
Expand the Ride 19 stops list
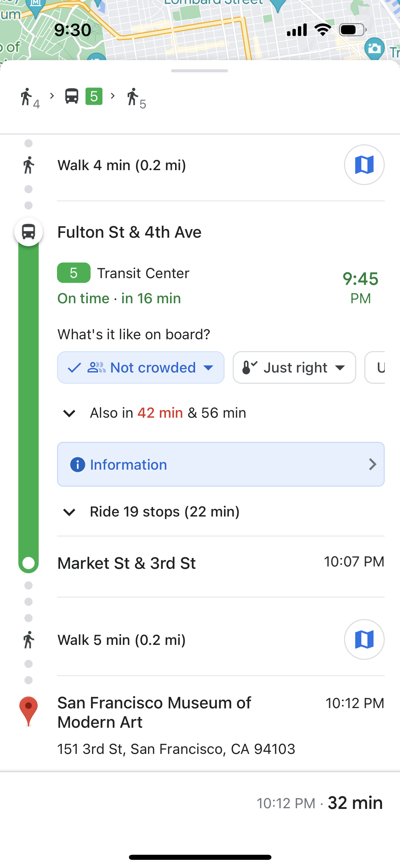pos(69,512)
